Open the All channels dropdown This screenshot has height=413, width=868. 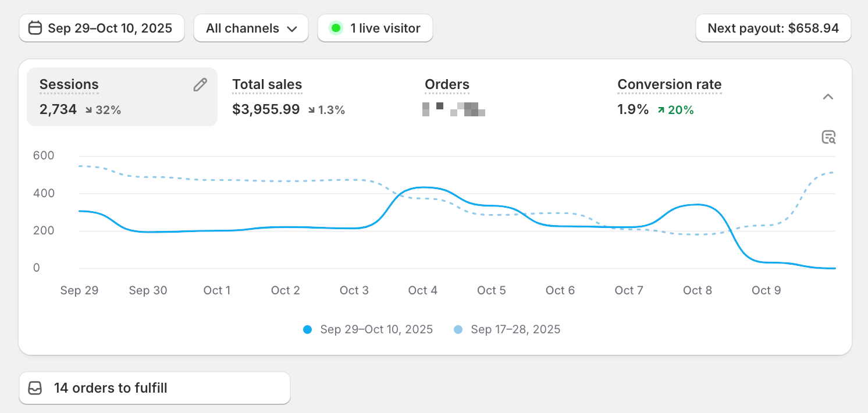[x=251, y=28]
